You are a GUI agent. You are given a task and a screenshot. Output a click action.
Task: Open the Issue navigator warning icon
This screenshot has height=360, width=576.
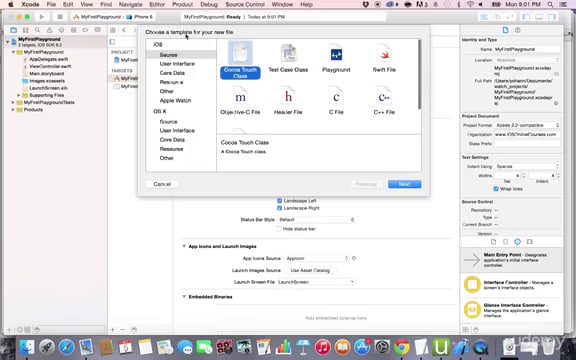click(x=50, y=30)
